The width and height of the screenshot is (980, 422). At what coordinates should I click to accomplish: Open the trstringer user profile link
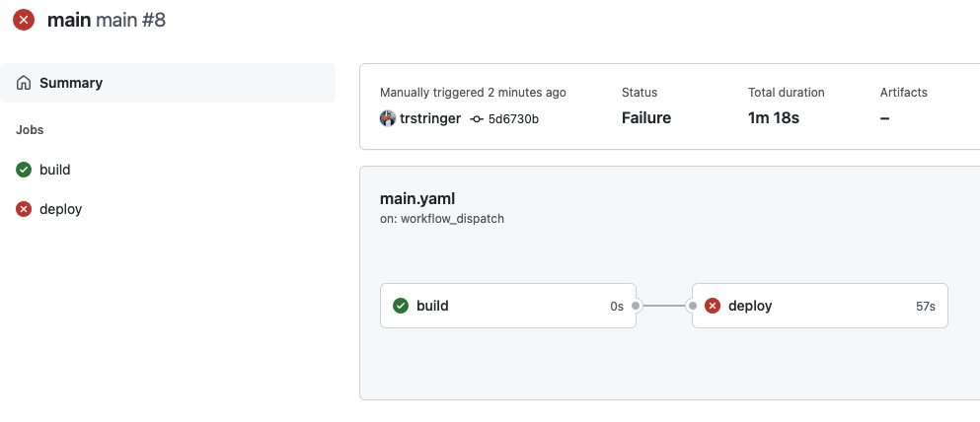[430, 118]
